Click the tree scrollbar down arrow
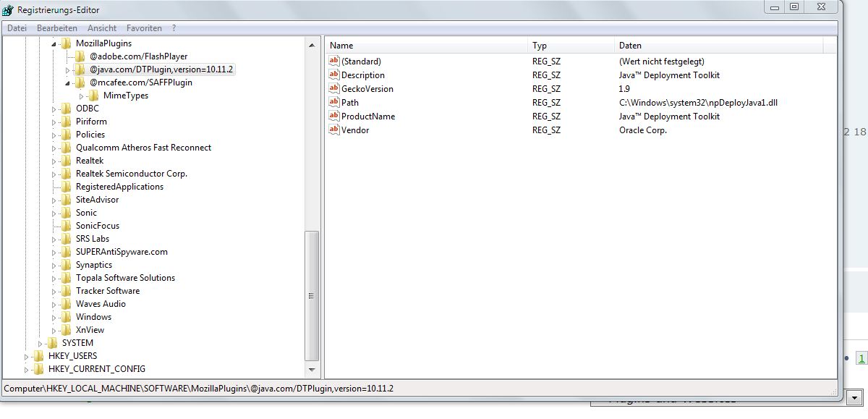The width and height of the screenshot is (868, 419). click(x=312, y=371)
